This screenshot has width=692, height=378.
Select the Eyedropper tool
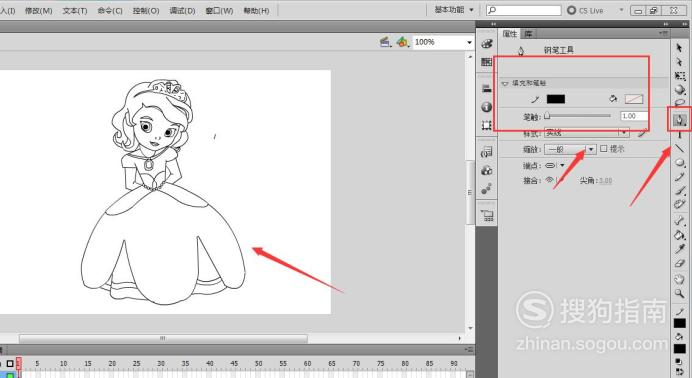pos(680,249)
